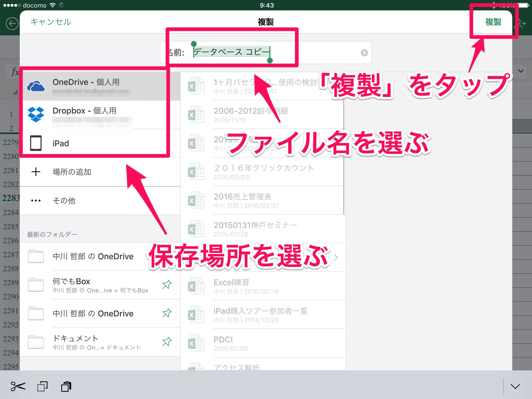Open the first 中川 哲郎 の OneDrive folder
Screen dimensions: 532x399
click(93, 256)
